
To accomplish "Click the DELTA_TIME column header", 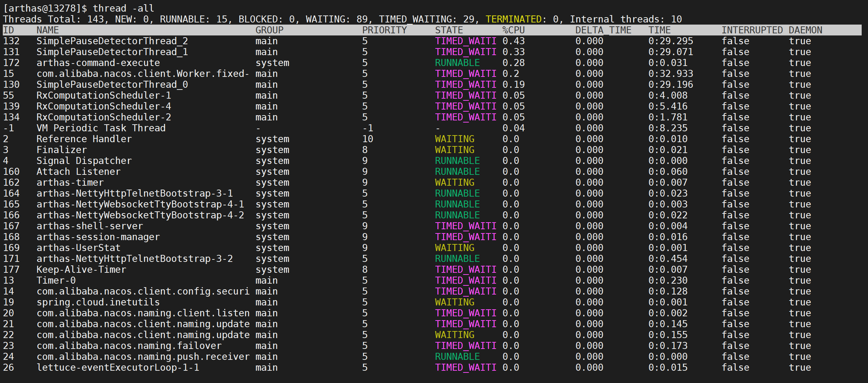I will 603,30.
